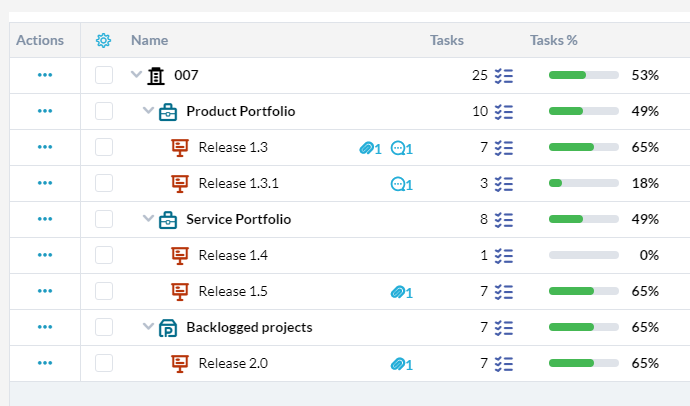Click the Backlogged projects parking icon
Screen dimensions: 690x406
[168, 328]
